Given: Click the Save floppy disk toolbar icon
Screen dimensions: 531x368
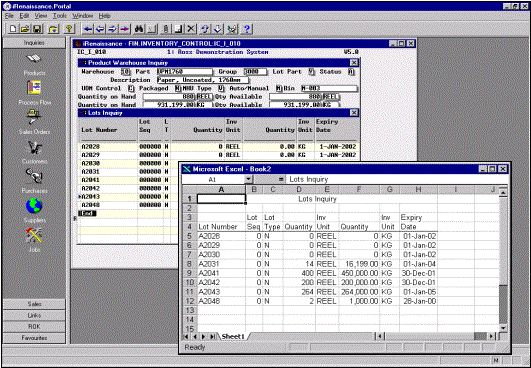Looking at the screenshot, I should (x=38, y=29).
